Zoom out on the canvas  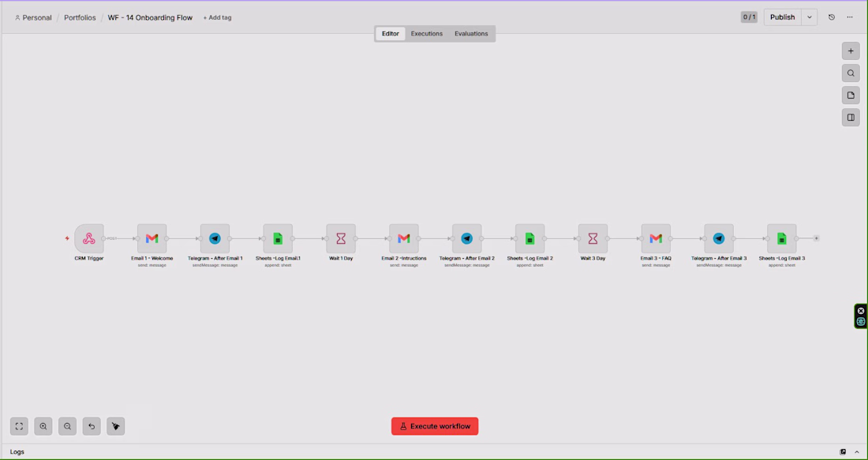pos(68,426)
